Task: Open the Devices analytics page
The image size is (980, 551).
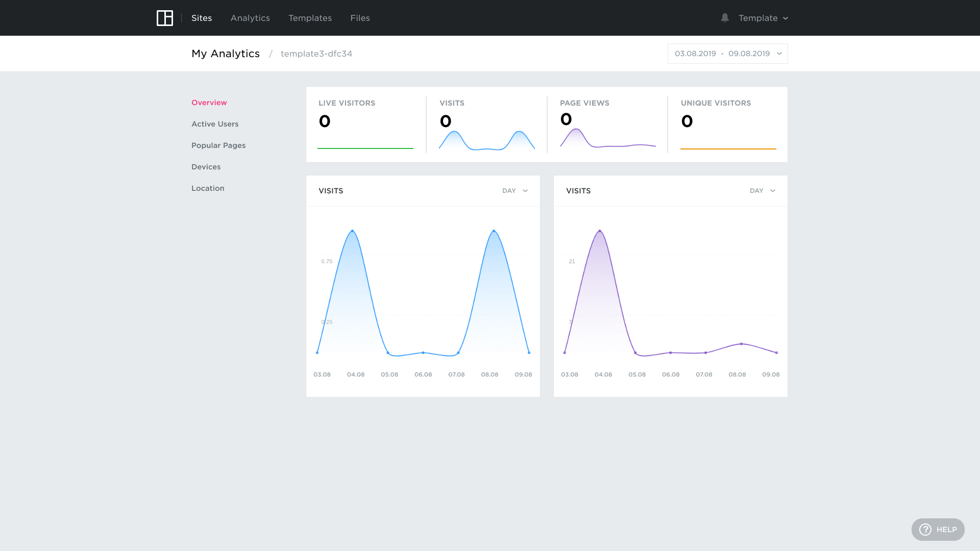Action: [x=206, y=167]
